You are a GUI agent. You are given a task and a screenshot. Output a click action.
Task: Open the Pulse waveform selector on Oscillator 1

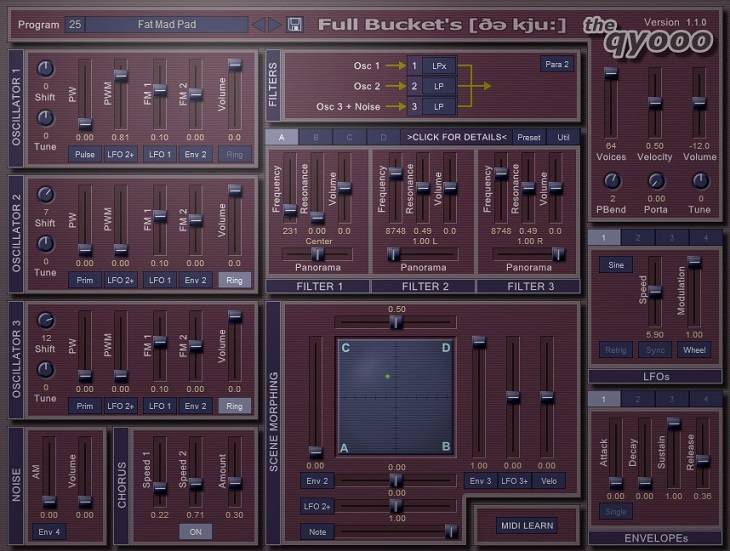click(84, 154)
